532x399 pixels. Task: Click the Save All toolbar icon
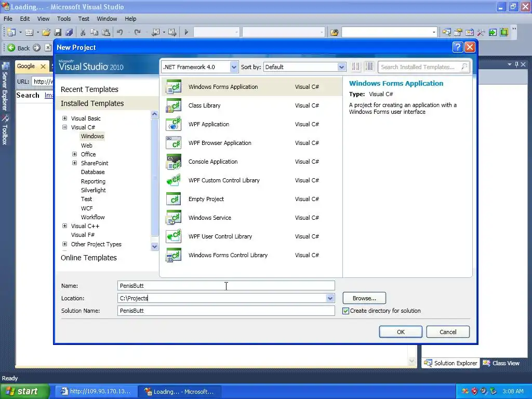tap(69, 32)
